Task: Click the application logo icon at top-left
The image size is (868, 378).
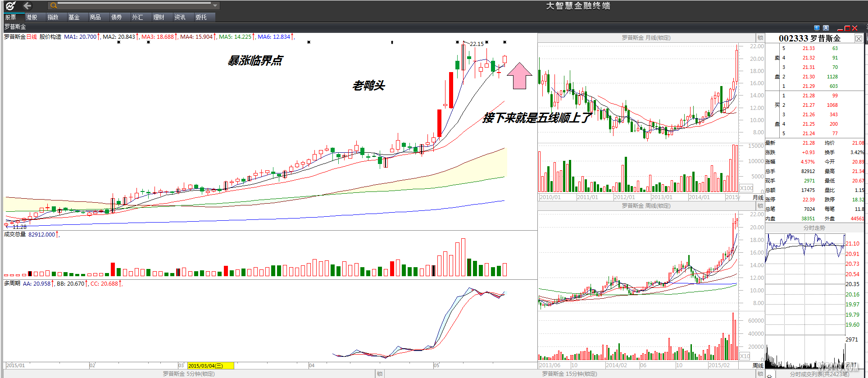Action: pyautogui.click(x=10, y=6)
